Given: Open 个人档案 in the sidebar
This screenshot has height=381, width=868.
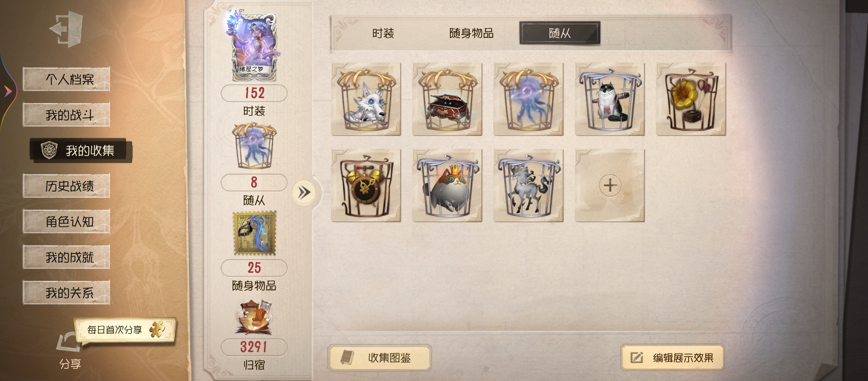Looking at the screenshot, I should point(66,79).
